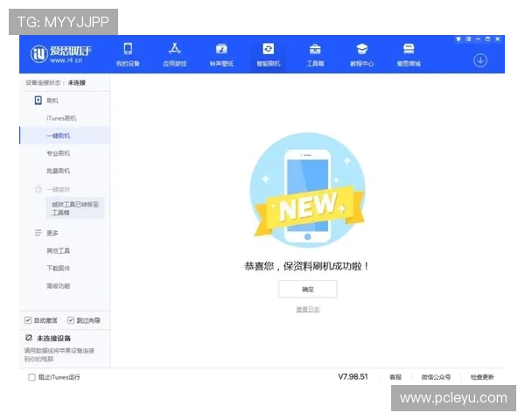Image resolution: width=525 pixels, height=420 pixels.
Task: Click the NEW phone illustration
Action: pyautogui.click(x=308, y=190)
